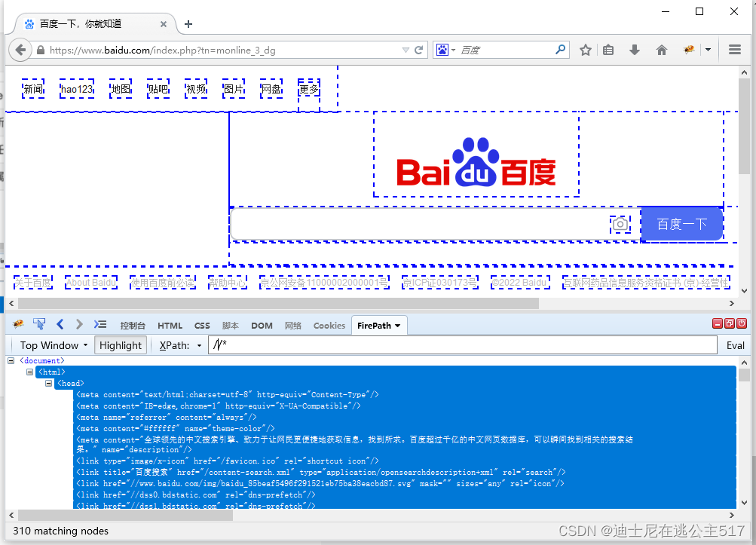The image size is (756, 545).
Task: Open the 视频 link
Action: (196, 89)
